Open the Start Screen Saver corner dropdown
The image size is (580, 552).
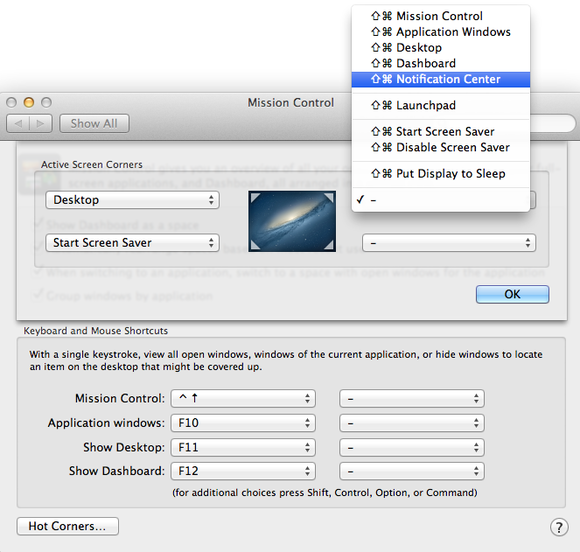pos(132,243)
